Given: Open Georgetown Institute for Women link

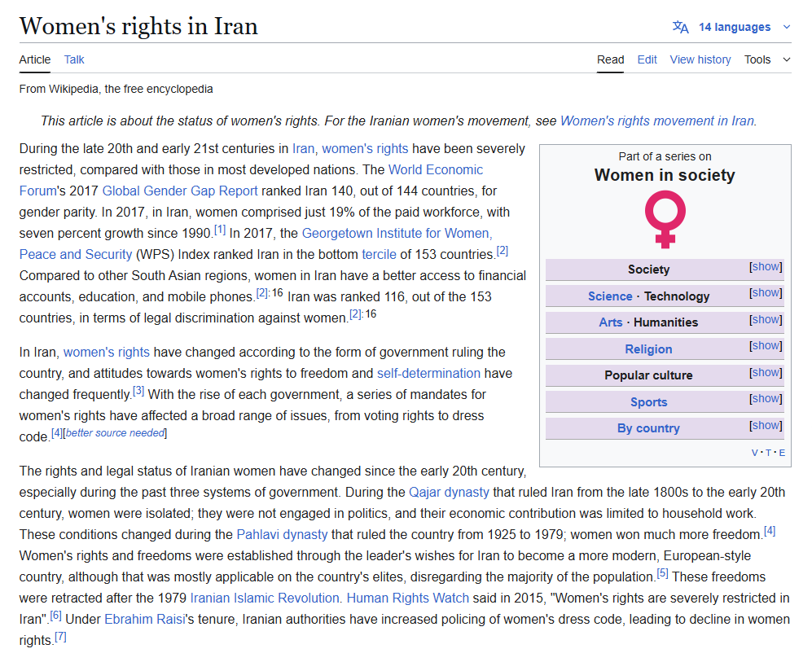Looking at the screenshot, I should [396, 234].
